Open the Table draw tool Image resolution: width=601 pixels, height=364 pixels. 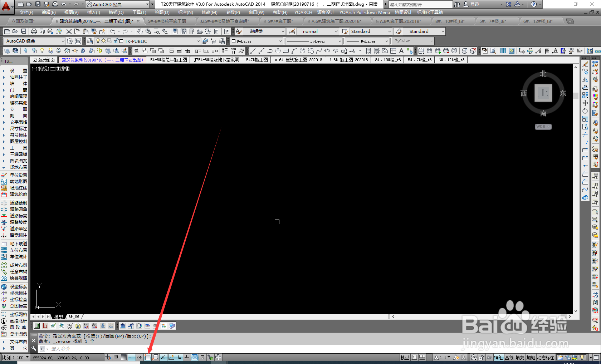point(393,51)
